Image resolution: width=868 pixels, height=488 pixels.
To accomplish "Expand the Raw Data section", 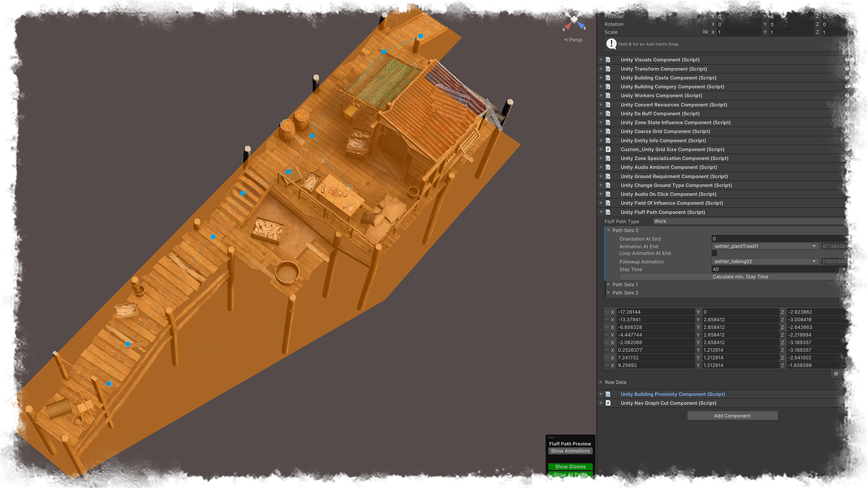I will [615, 382].
